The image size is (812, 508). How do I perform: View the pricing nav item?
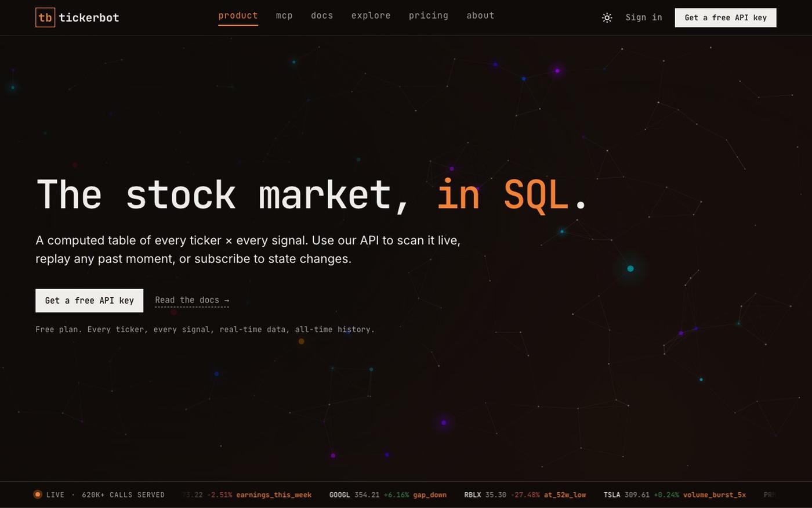(428, 16)
